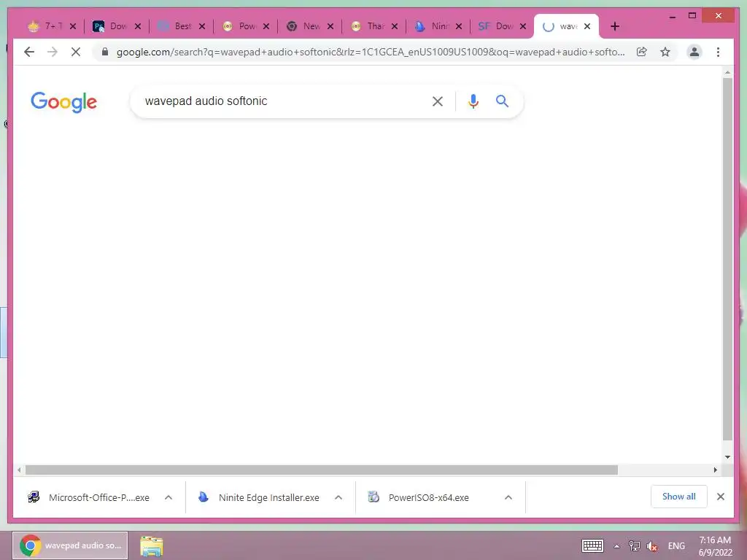Screen dimensions: 747x560
Task: Clear the Google search box text
Action: [438, 101]
